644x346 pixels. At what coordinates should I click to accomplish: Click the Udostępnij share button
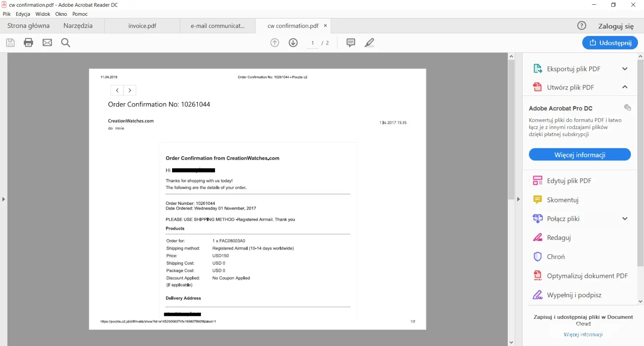coord(610,43)
